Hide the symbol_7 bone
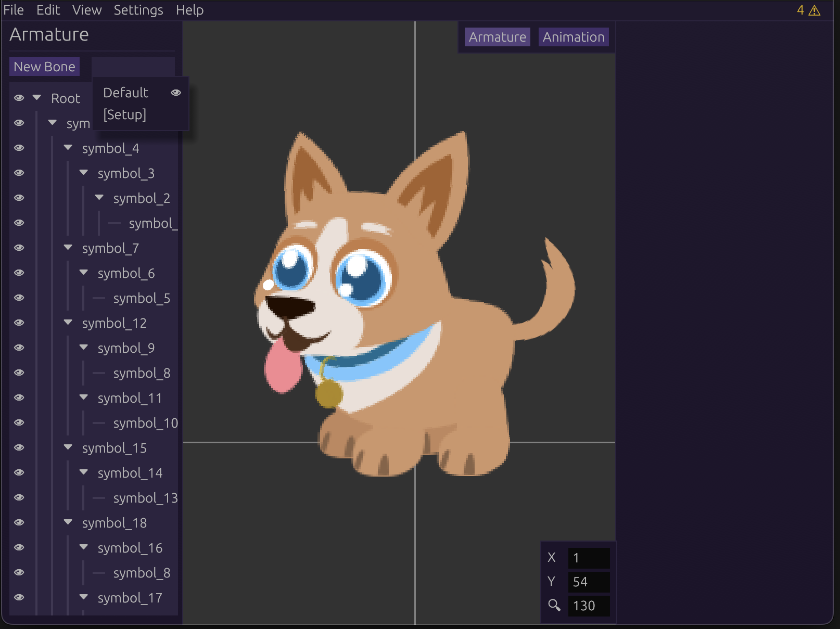This screenshot has height=629, width=840. (19, 248)
